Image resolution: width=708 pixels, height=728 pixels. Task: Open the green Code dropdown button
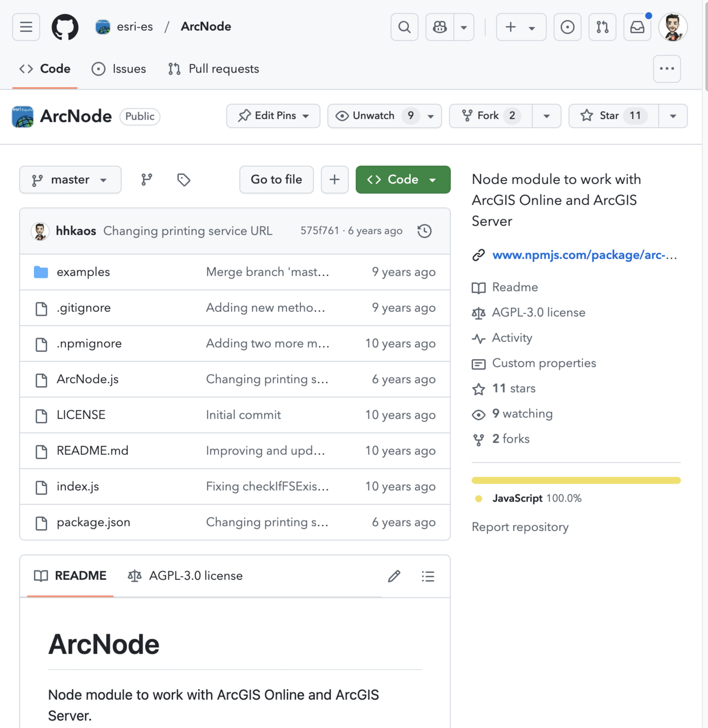403,180
